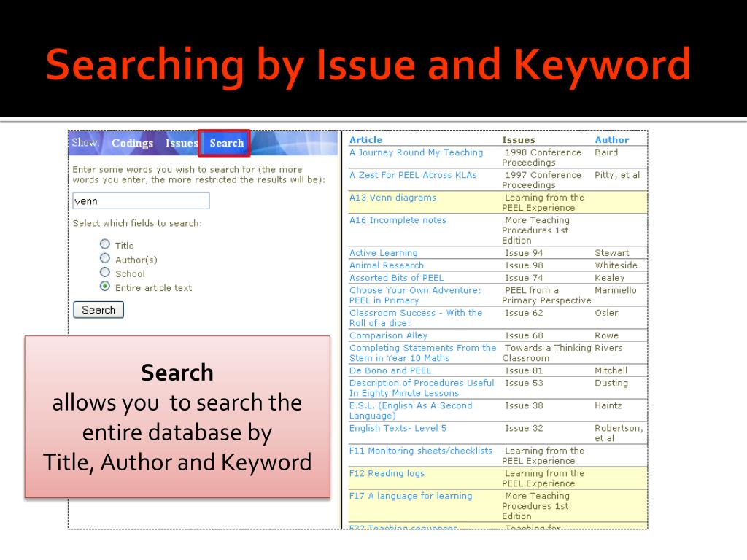Open 'Classroom Success - With the Roll of a dice!'
The height and width of the screenshot is (560, 747).
coord(415,318)
